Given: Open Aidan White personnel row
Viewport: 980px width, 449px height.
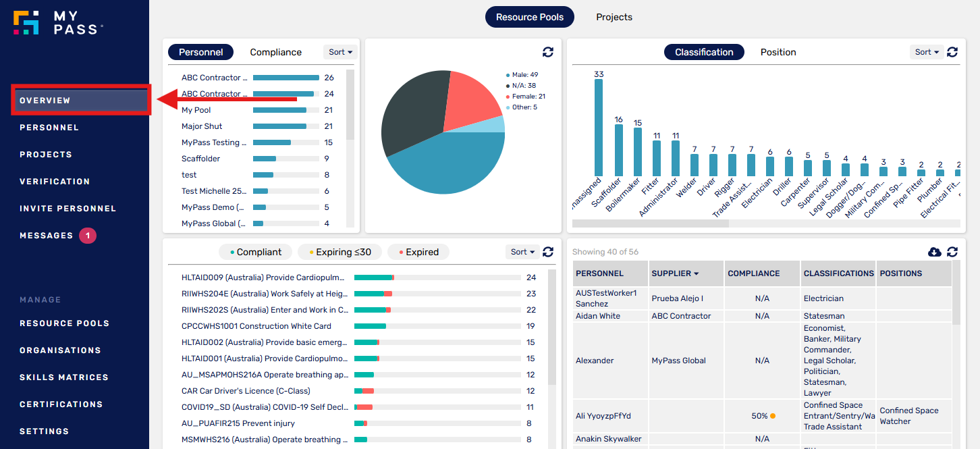Looking at the screenshot, I should pos(762,316).
